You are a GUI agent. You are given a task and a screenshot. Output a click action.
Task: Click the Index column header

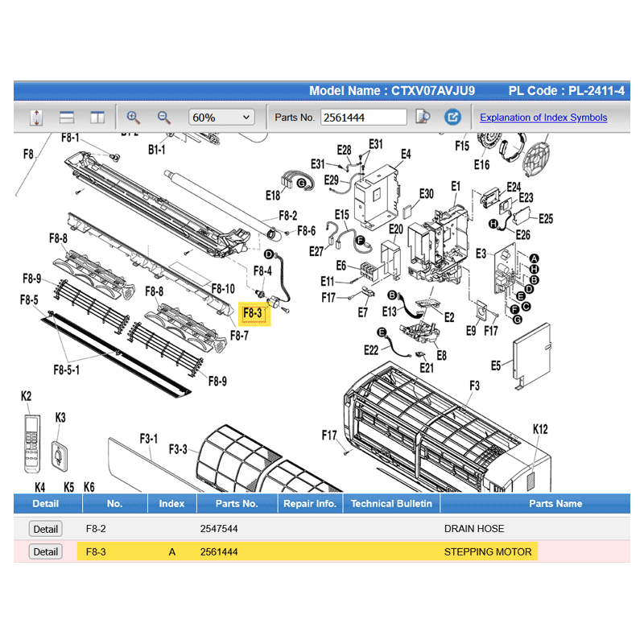pyautogui.click(x=171, y=504)
